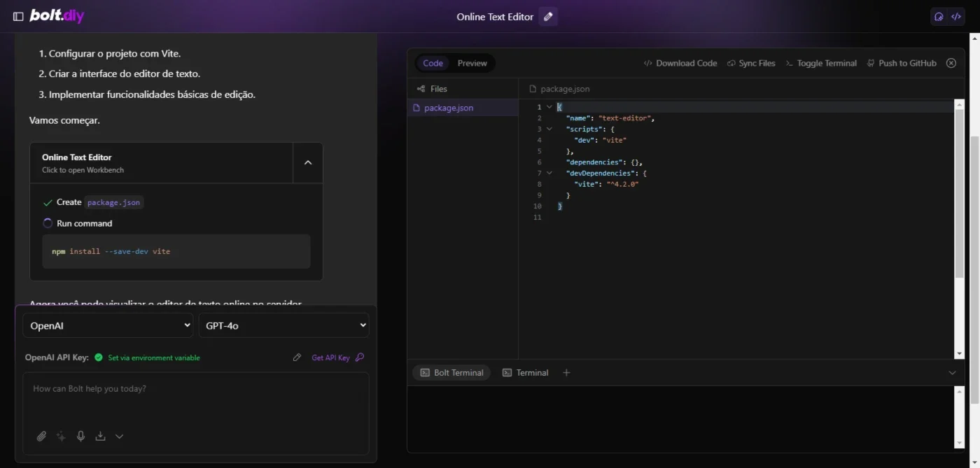Viewport: 980px width, 468px height.
Task: Edit the API key with pencil icon
Action: [x=297, y=357]
